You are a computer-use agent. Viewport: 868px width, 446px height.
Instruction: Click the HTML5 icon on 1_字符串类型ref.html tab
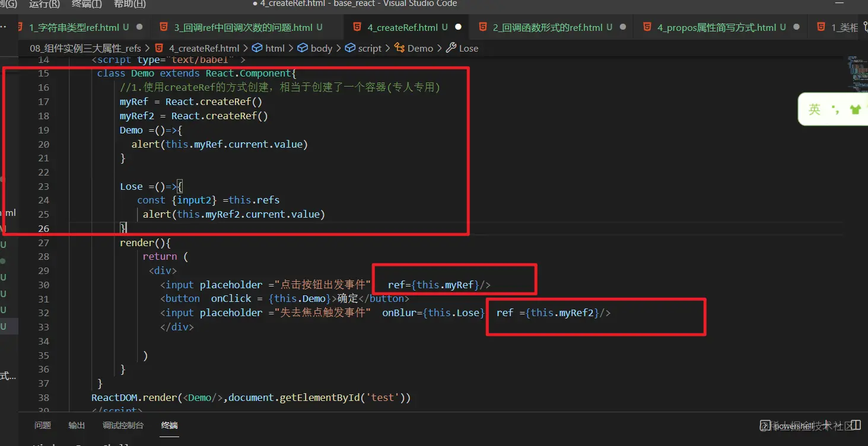click(20, 27)
